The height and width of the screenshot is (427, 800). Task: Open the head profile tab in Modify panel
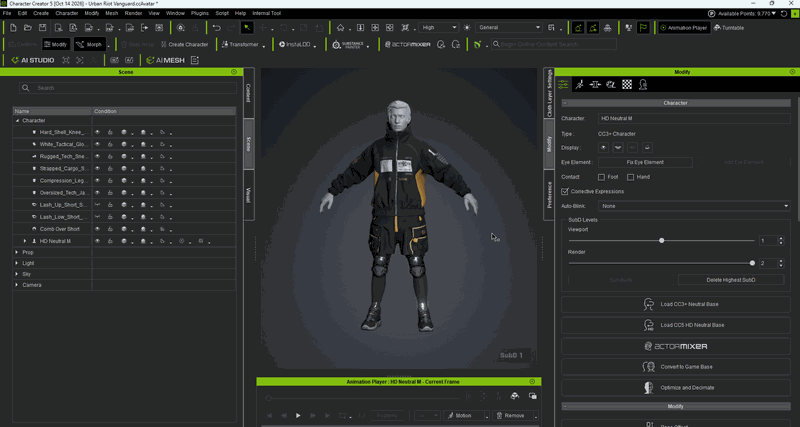click(643, 84)
